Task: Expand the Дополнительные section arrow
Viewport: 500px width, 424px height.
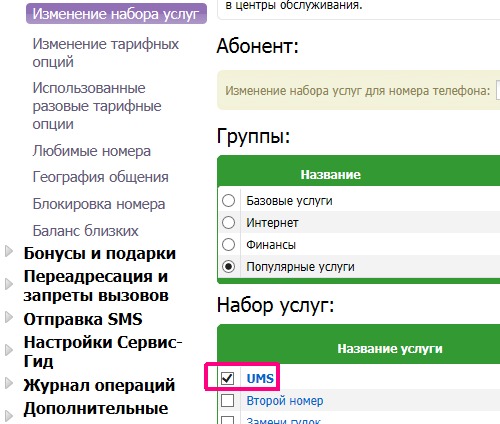Action: pyautogui.click(x=9, y=416)
